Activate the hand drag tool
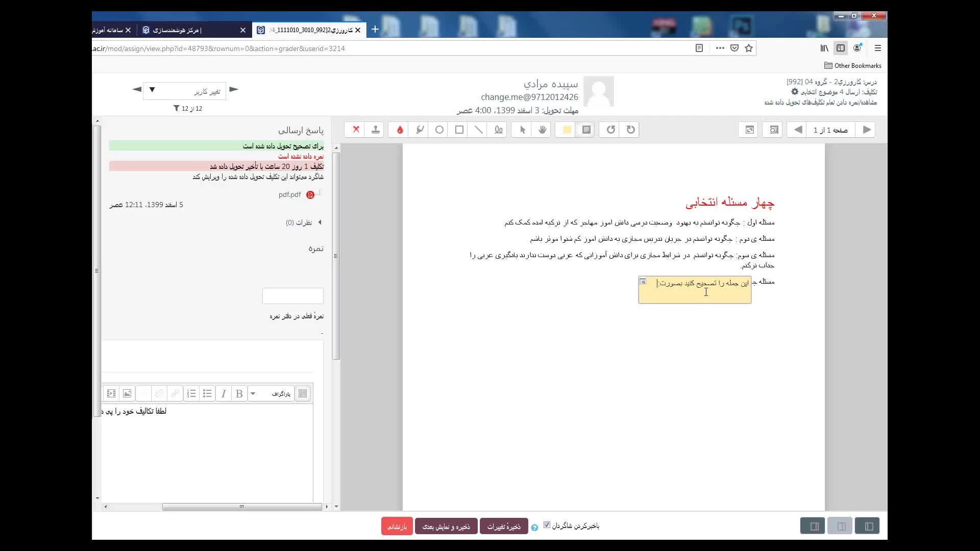 coord(542,130)
